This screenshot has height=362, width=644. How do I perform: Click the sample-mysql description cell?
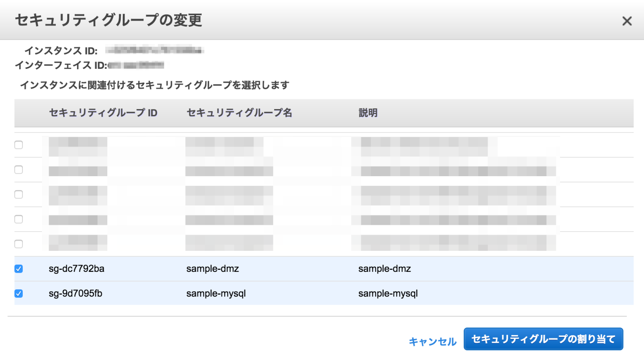point(388,294)
